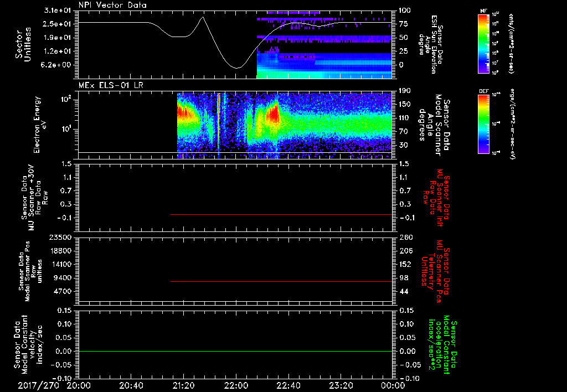Viewport: 567px width, 392px height.
Task: Click the "22:40" time tick label
Action: pos(288,385)
